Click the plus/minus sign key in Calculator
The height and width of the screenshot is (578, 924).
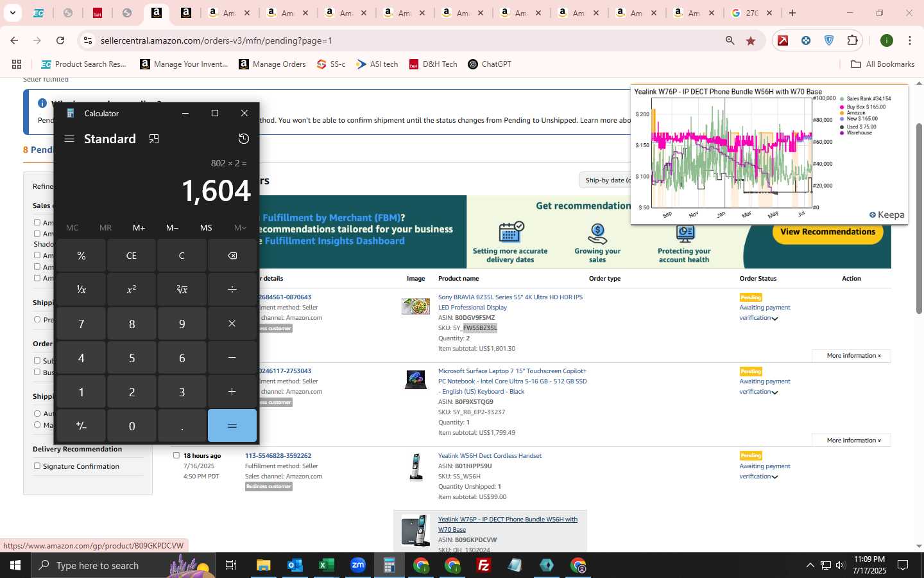coord(81,426)
